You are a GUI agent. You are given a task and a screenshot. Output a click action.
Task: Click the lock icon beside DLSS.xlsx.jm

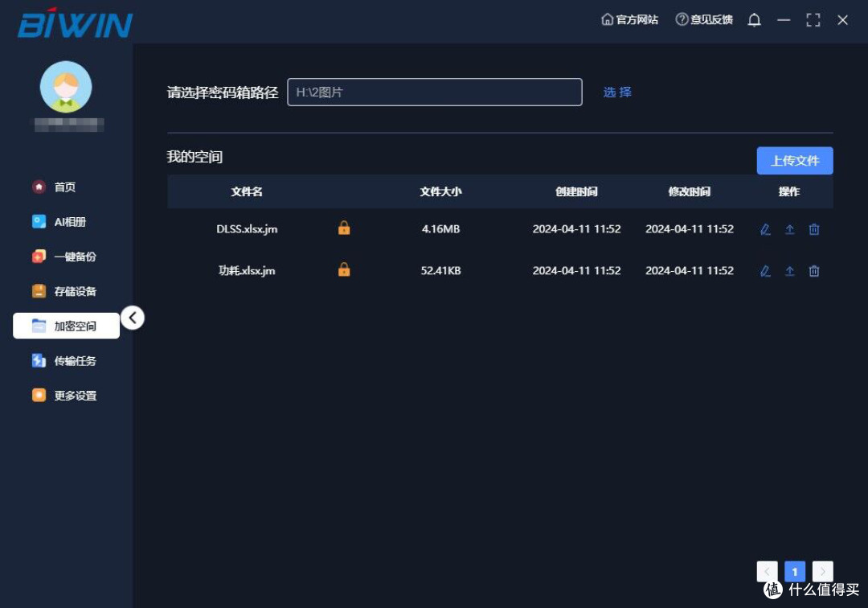pos(344,228)
